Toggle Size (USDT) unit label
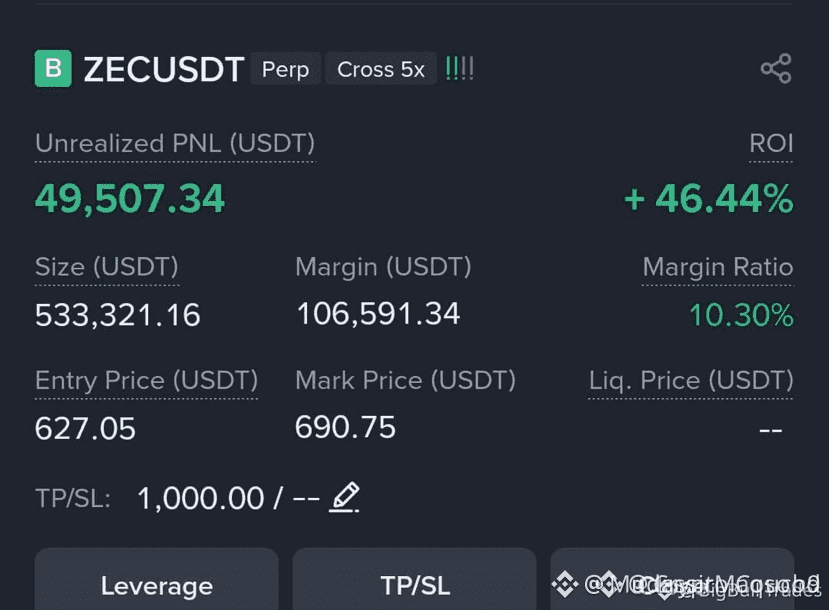The height and width of the screenshot is (610, 829). pos(107,267)
